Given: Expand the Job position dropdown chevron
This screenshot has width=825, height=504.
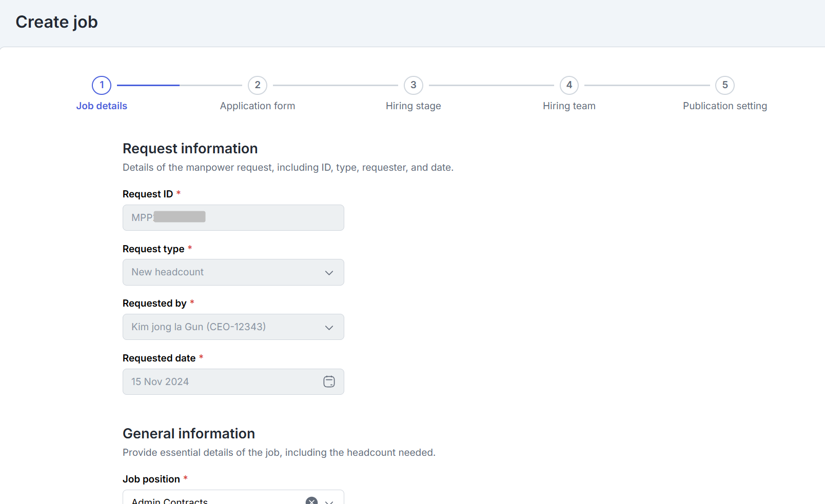Looking at the screenshot, I should (329, 501).
